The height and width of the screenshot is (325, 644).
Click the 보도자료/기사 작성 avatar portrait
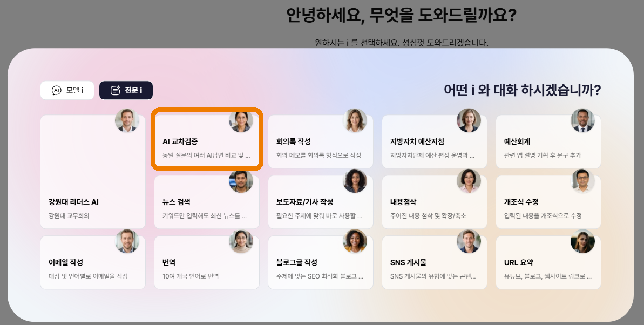355,181
